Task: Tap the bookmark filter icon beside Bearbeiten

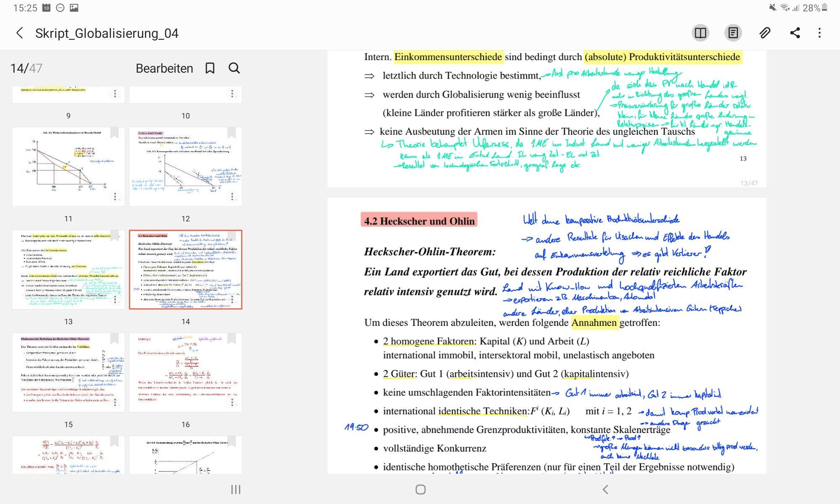Action: point(210,68)
